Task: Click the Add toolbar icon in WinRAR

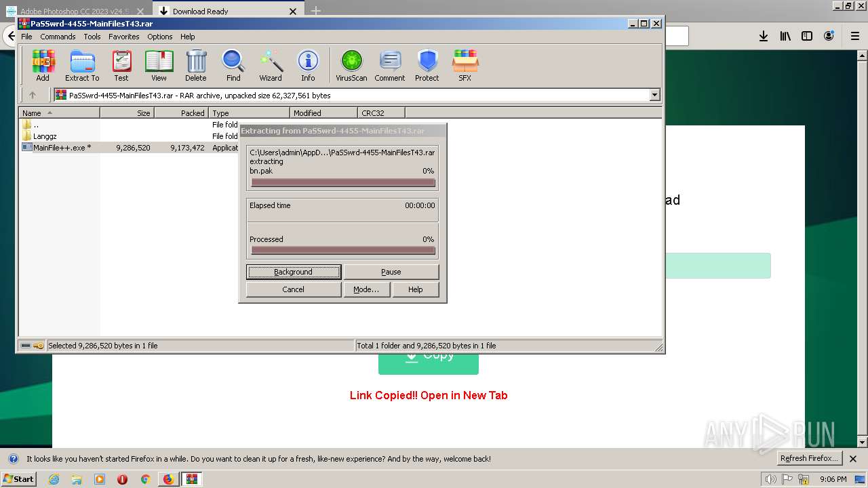Action: pos(43,66)
